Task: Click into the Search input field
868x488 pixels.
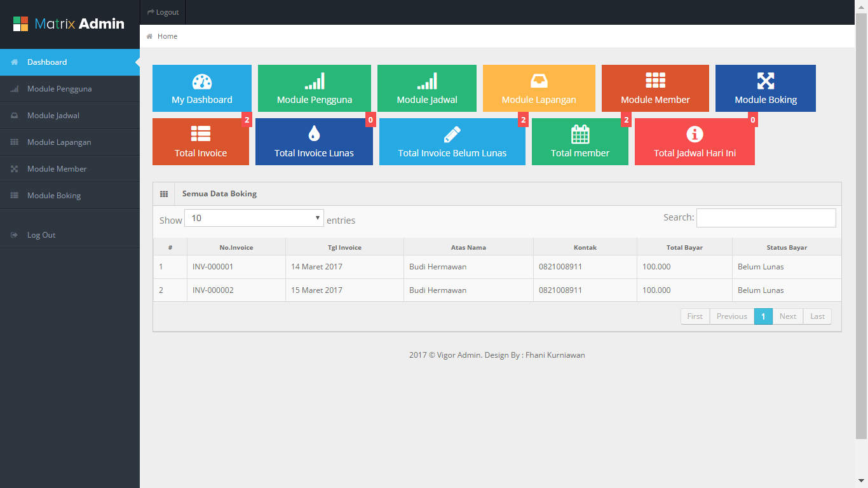Action: pyautogui.click(x=766, y=218)
